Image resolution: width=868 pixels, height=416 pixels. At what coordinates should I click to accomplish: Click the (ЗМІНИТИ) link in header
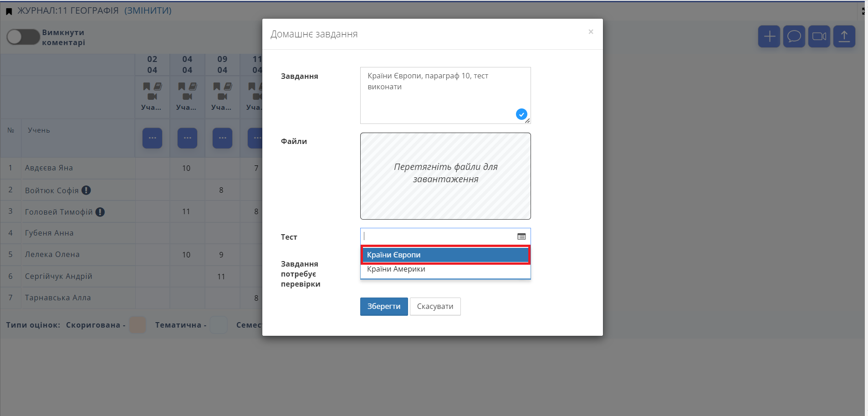pos(148,10)
